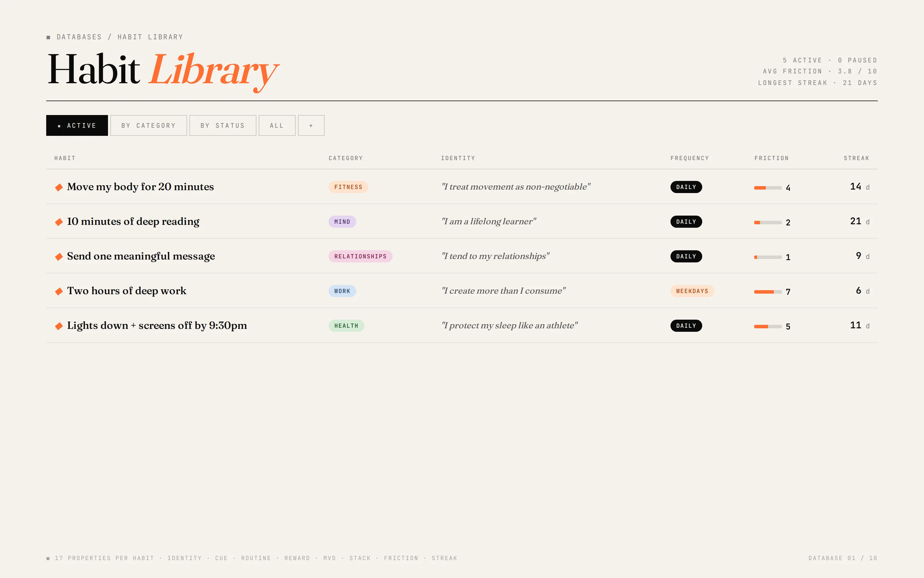Click the WORK category tag
Image resolution: width=924 pixels, height=578 pixels.
[x=342, y=291]
